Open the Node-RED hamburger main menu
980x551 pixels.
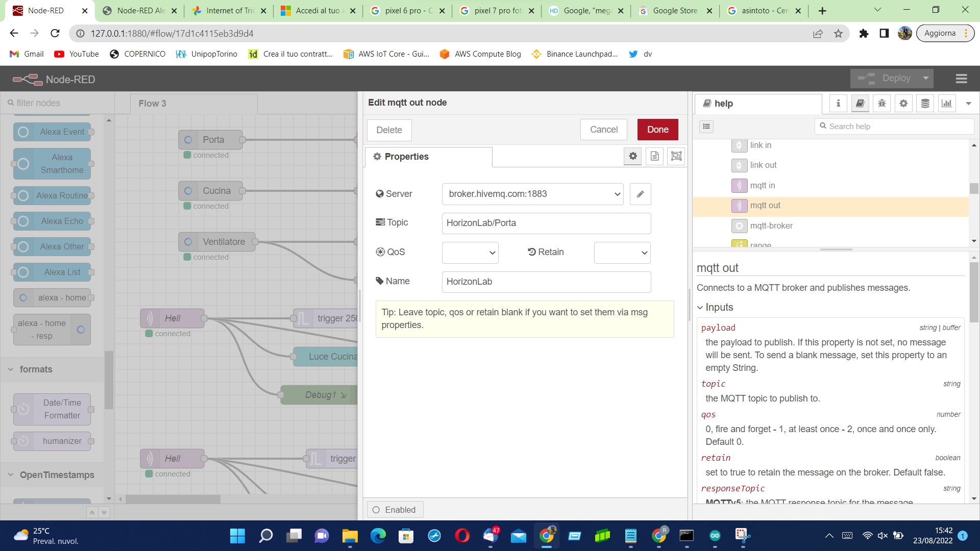point(962,79)
